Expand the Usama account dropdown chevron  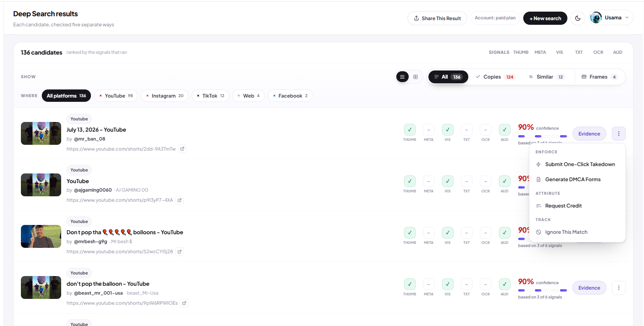pos(627,18)
